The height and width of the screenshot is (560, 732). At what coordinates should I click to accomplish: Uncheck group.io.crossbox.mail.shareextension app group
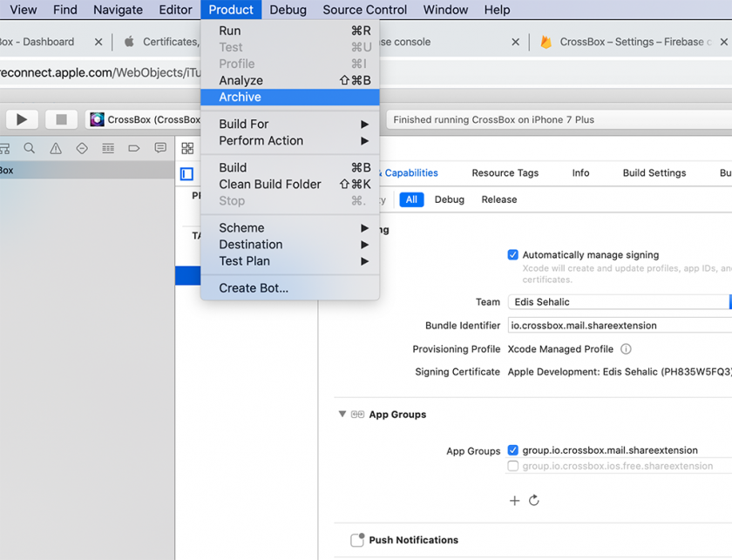click(512, 450)
